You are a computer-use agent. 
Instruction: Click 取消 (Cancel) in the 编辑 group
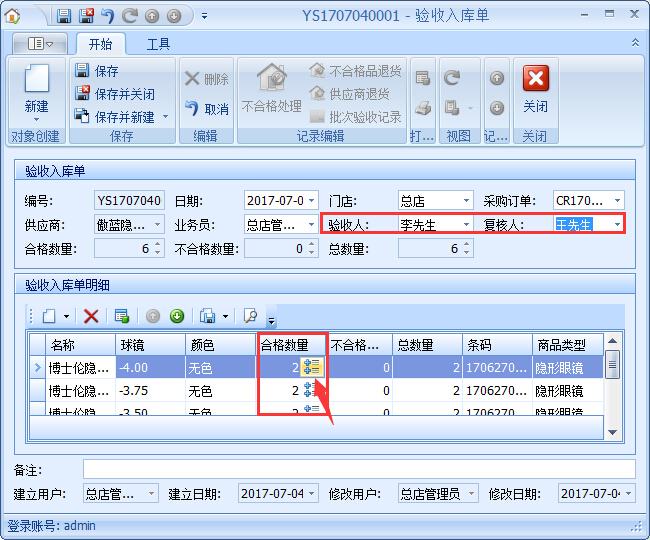[207, 108]
